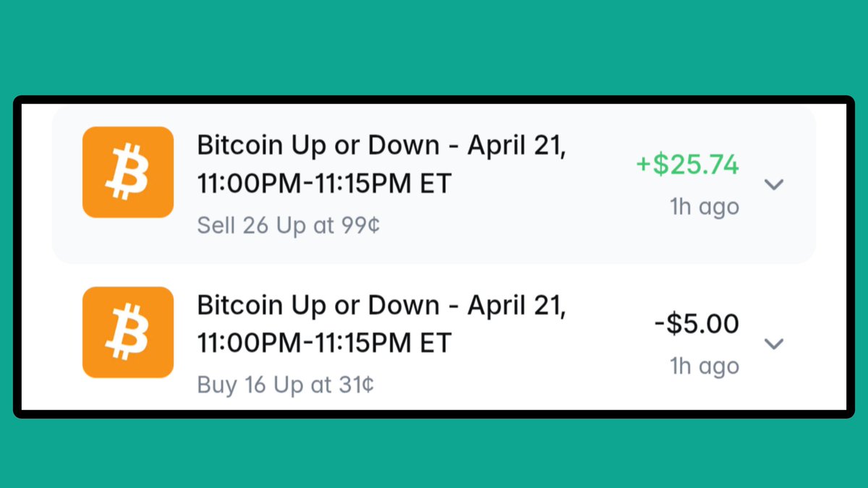Open the first 'Bitcoin Up or Down' market title
Screen dimensions: 868x488
328,146
